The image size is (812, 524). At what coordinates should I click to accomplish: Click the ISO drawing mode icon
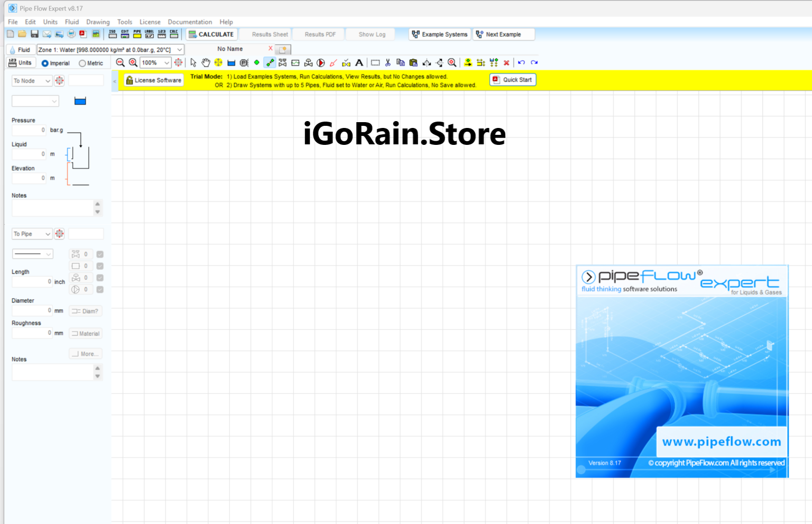coord(113,34)
